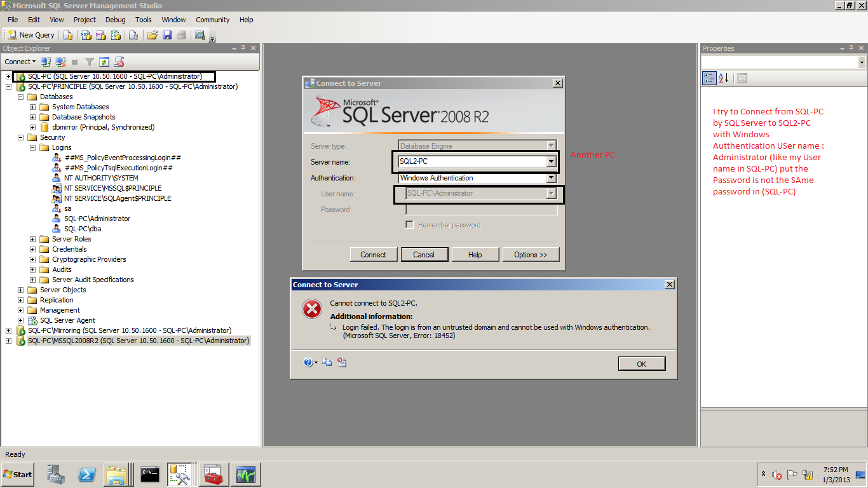This screenshot has height=488, width=868.
Task: Click OK in the error dialog
Action: coord(641,363)
